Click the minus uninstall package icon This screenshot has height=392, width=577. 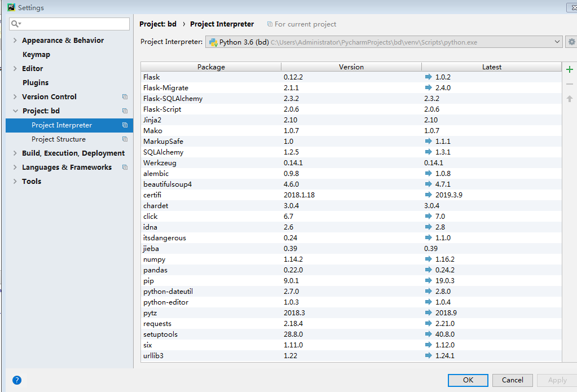570,84
